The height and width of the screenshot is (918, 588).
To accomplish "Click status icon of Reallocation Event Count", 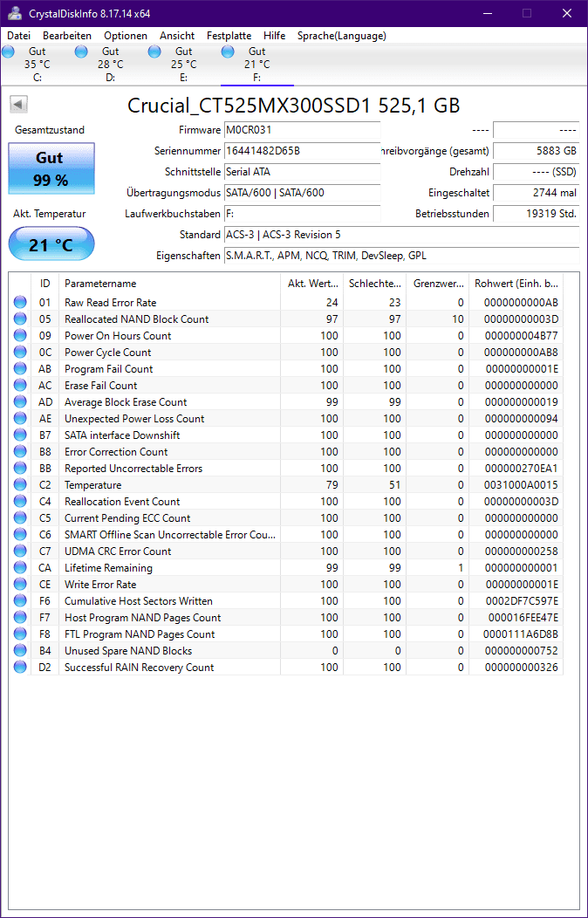I will click(x=20, y=502).
